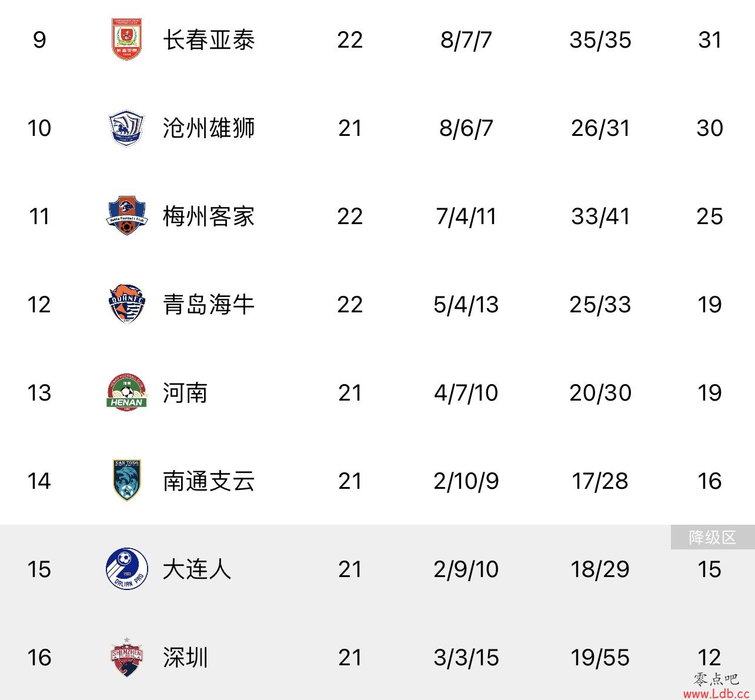Viewport: 755px width, 700px height.
Task: Open the 南通支云 team name
Action: [209, 481]
